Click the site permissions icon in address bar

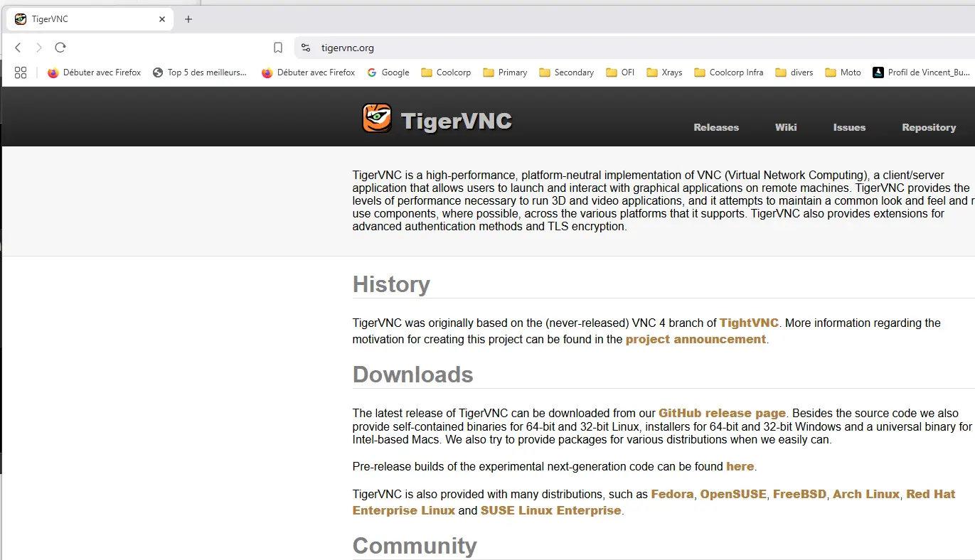[305, 48]
